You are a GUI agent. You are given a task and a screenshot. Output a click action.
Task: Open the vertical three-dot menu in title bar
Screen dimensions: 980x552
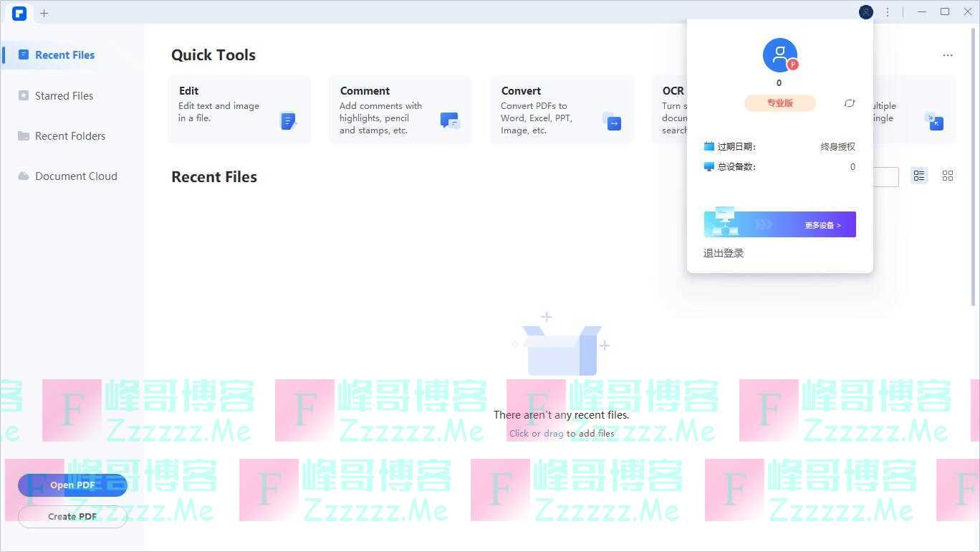point(888,12)
